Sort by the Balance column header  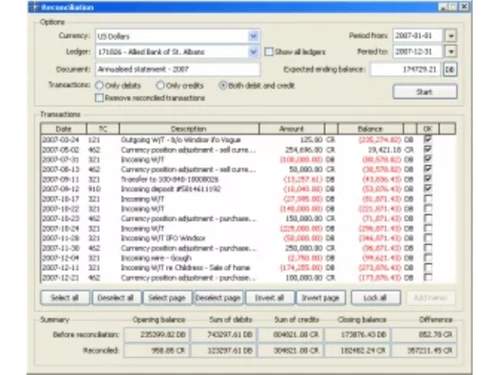pos(370,129)
